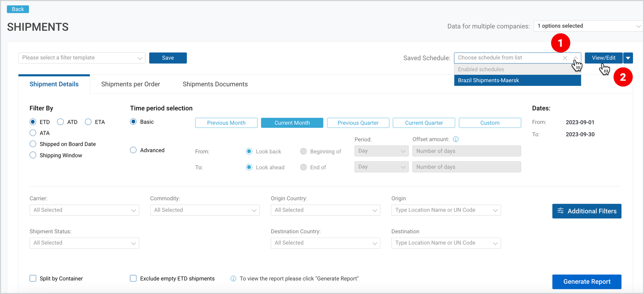The height and width of the screenshot is (294, 644).
Task: Go Back to previous page
Action: click(18, 9)
